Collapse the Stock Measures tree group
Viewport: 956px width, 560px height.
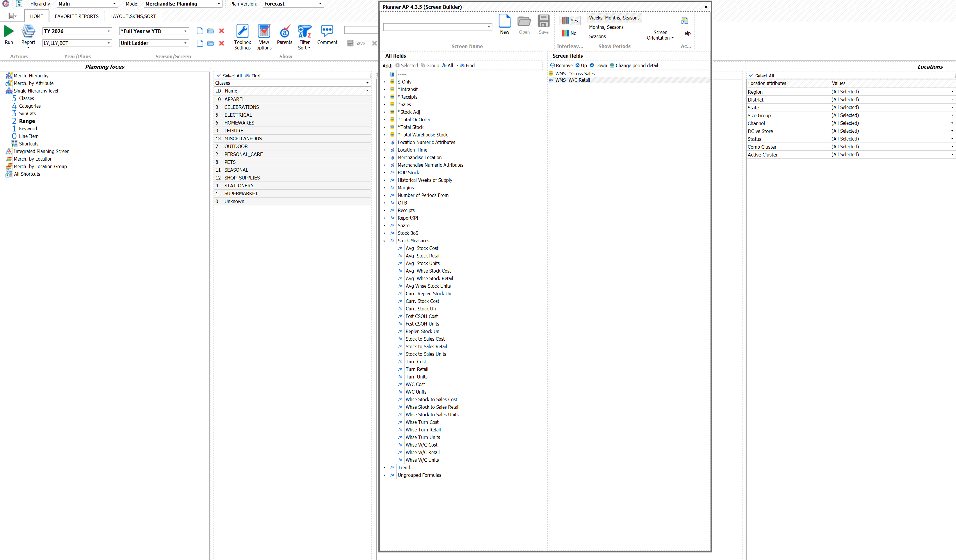coord(384,241)
